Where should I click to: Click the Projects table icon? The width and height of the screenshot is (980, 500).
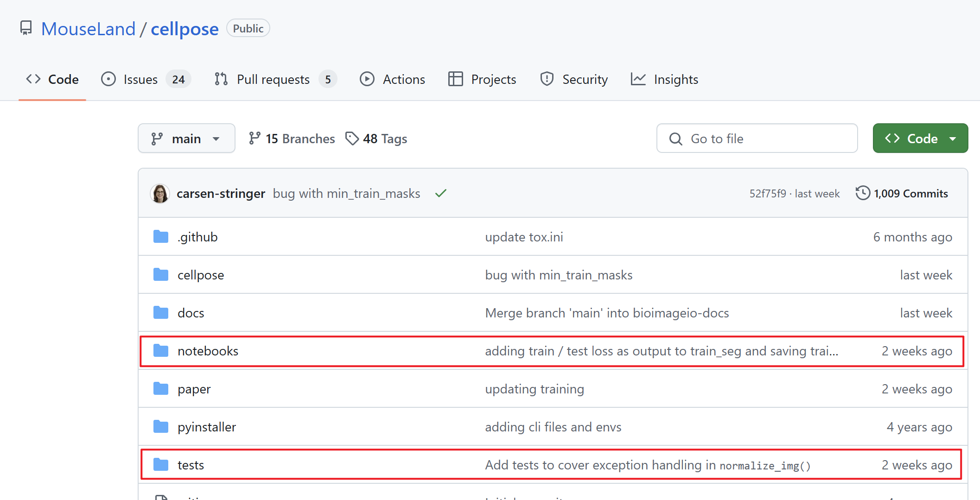tap(456, 79)
